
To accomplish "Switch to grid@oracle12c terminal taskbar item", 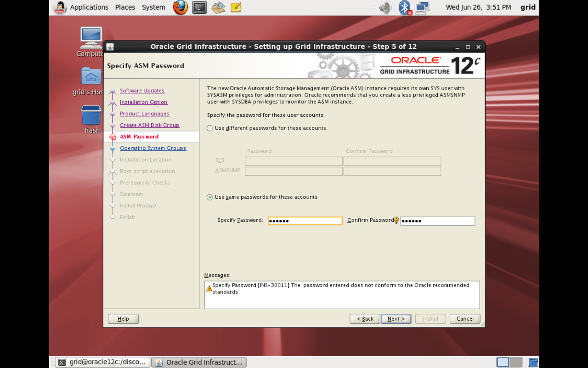I will pos(102,362).
